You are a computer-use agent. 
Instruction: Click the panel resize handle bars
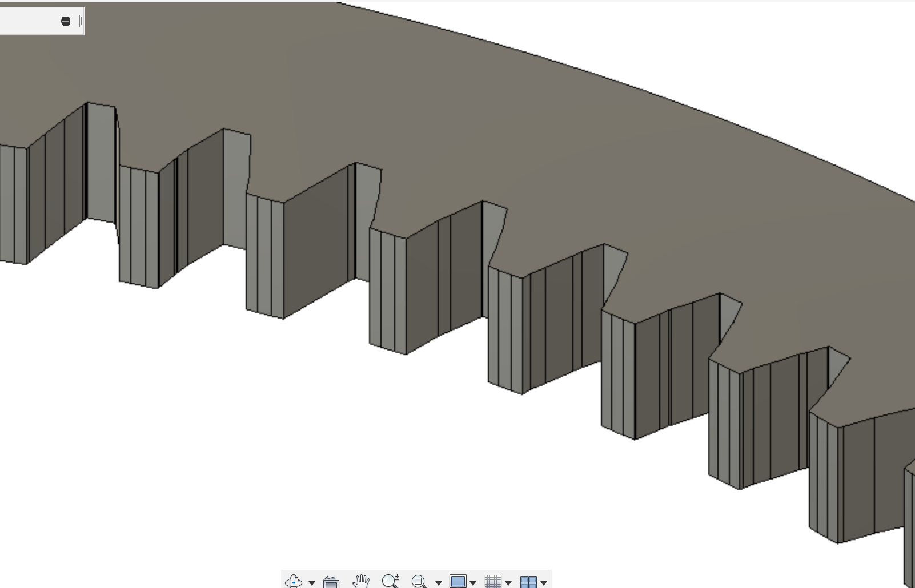80,21
